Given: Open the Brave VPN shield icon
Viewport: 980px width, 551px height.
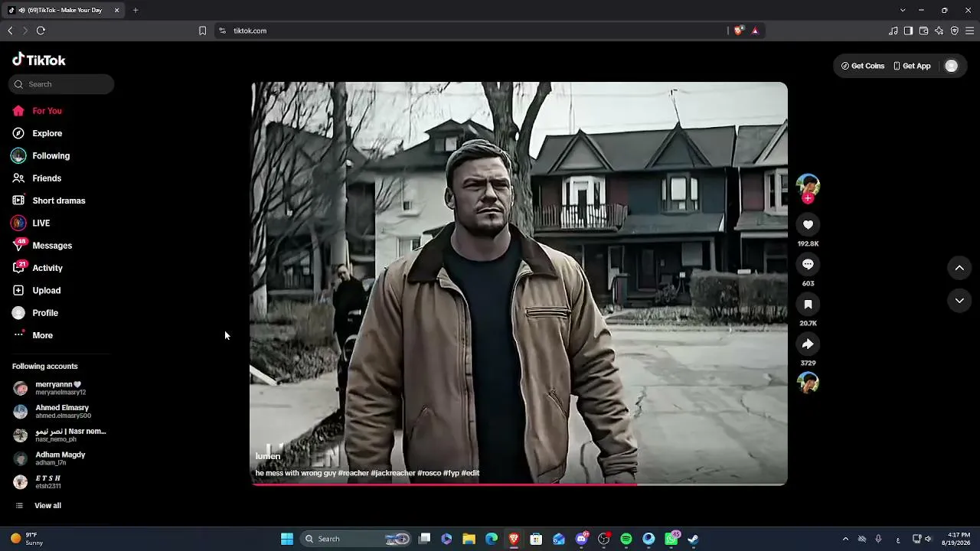Looking at the screenshot, I should tap(954, 31).
